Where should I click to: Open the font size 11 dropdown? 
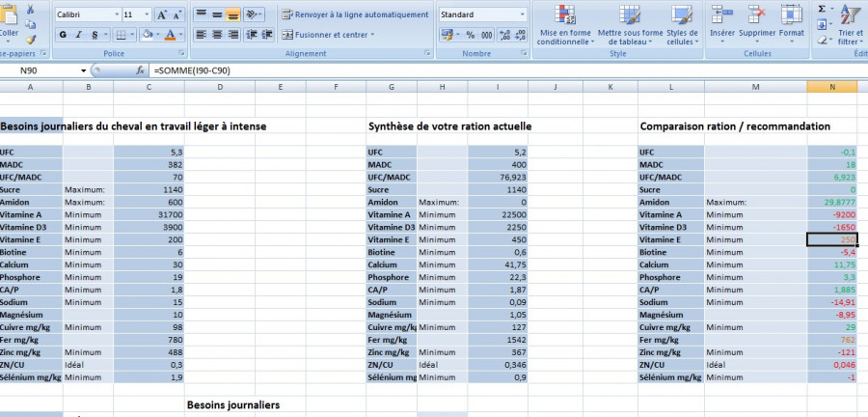click(x=147, y=14)
